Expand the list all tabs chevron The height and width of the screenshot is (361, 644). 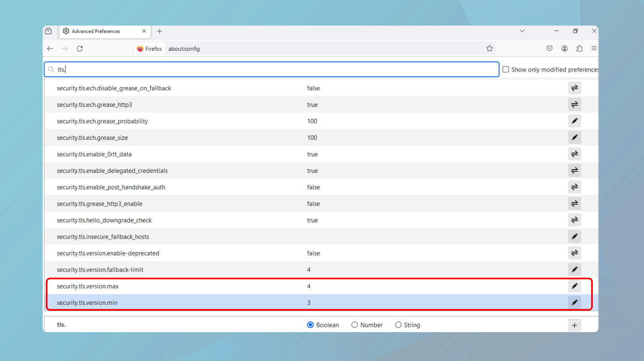522,31
